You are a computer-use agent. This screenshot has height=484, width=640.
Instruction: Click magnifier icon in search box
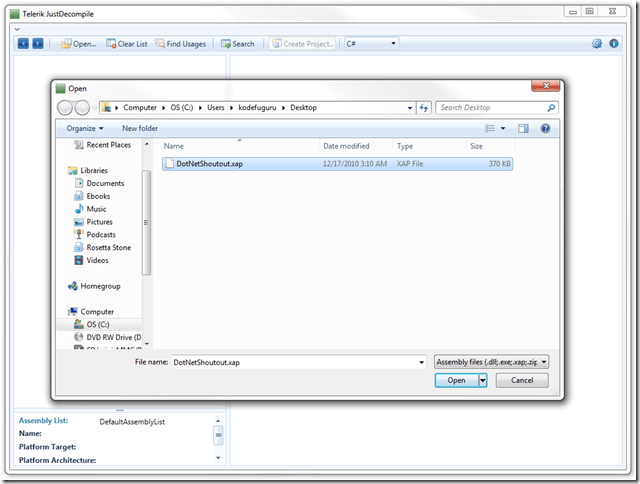(x=551, y=108)
